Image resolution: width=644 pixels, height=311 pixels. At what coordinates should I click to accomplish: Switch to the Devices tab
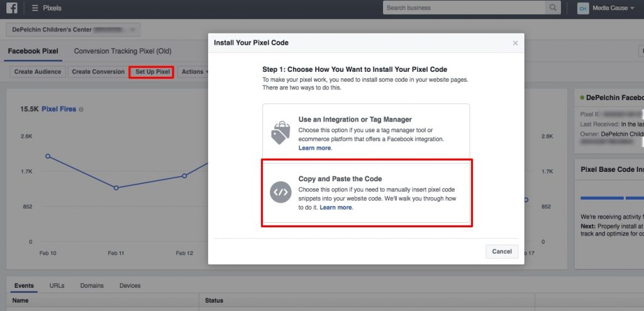130,285
